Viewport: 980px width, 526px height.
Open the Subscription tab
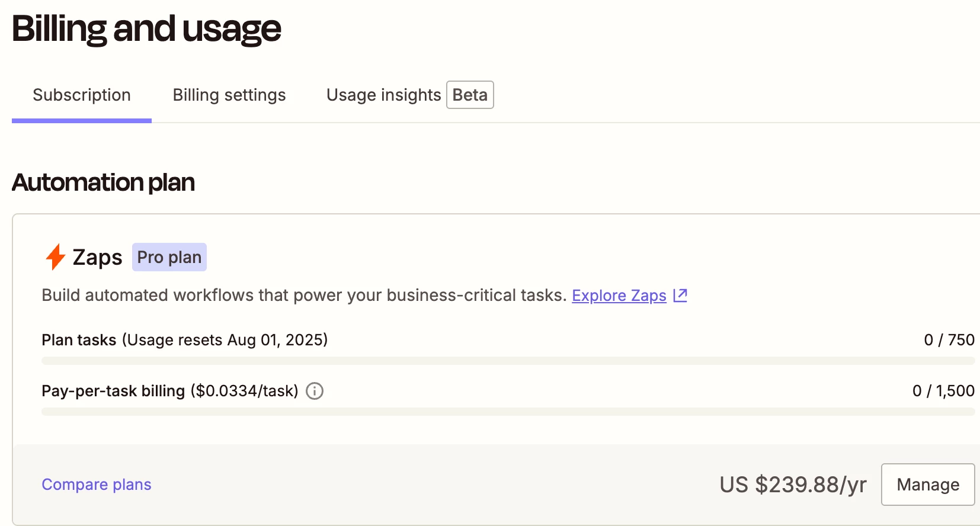click(x=82, y=95)
